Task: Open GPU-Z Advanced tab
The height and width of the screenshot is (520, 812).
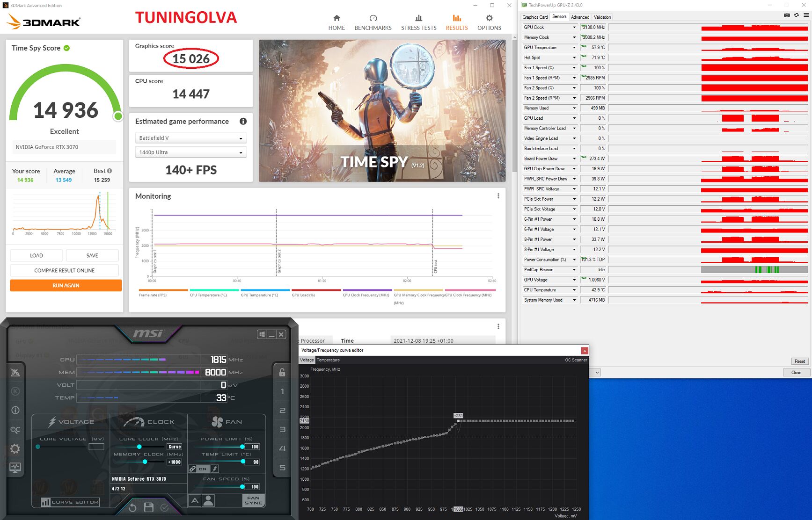Action: tap(580, 17)
